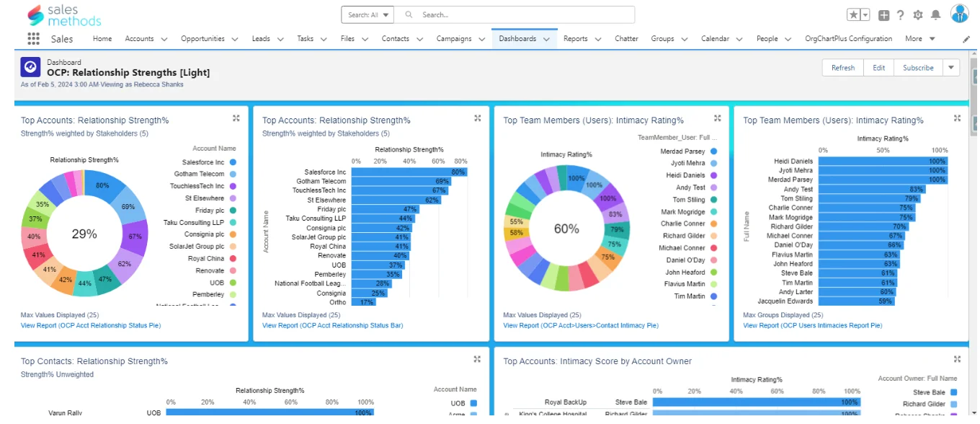Expand the Accounts tab chevron
980x424 pixels.
pyautogui.click(x=164, y=39)
